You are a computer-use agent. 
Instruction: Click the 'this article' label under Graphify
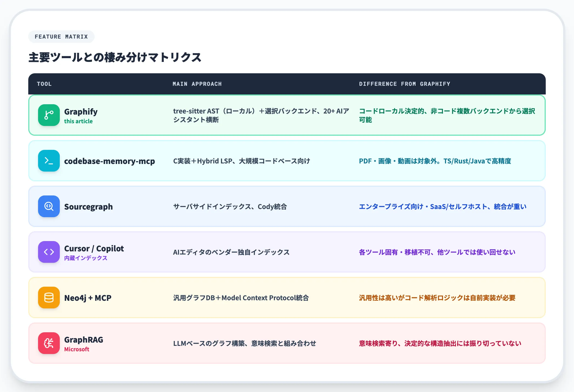(78, 121)
